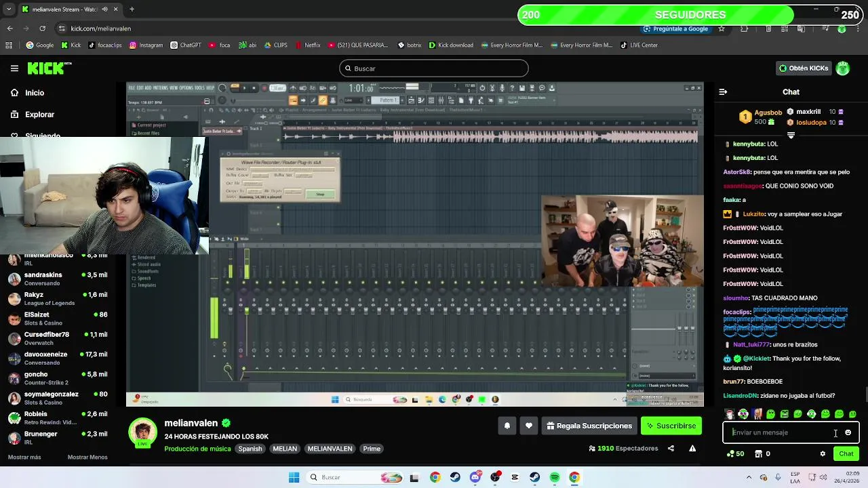This screenshot has height=488, width=868.
Task: Open the browser tab search dropdown
Action: (x=9, y=9)
